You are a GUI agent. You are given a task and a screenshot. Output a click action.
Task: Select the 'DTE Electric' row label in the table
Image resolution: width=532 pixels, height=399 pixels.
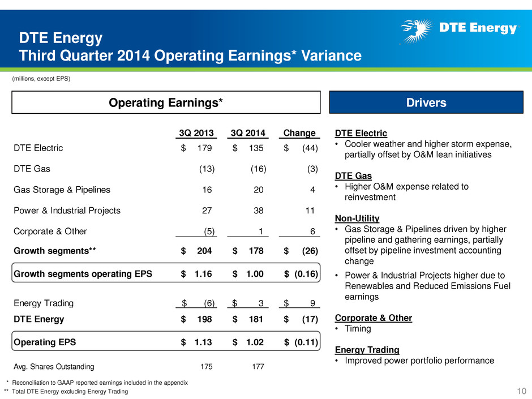pyautogui.click(x=38, y=148)
